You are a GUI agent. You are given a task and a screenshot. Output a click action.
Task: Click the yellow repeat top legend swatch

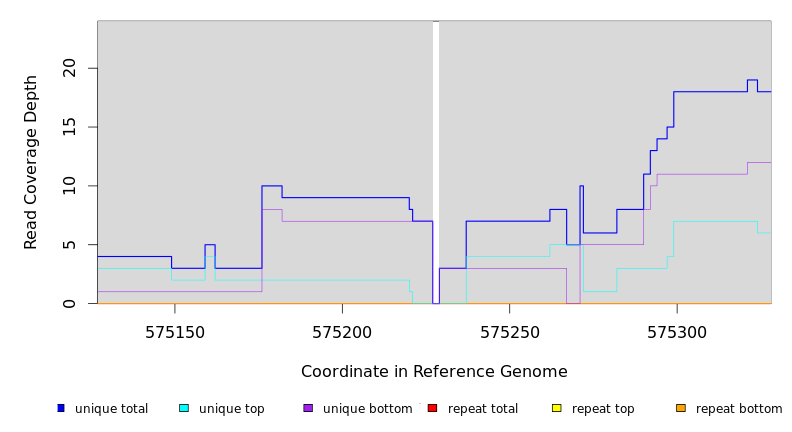[x=557, y=408]
